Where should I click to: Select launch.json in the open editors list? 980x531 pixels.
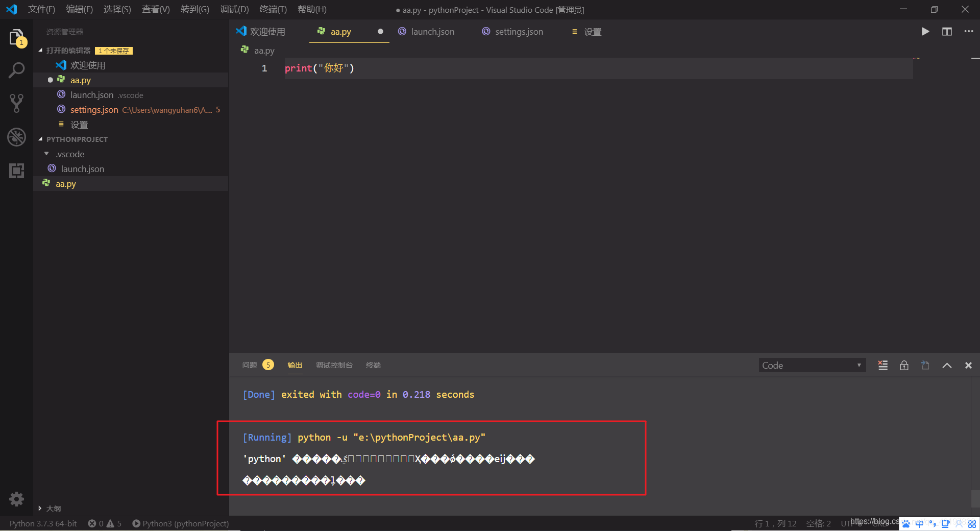click(131, 95)
